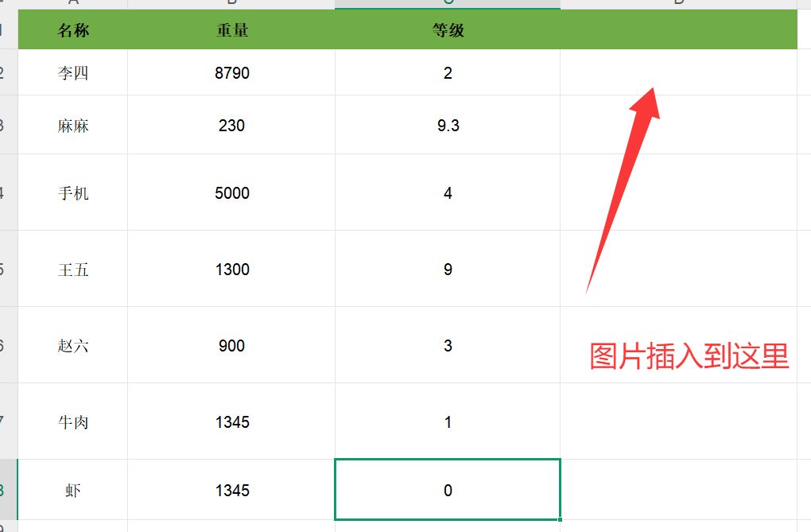Image resolution: width=811 pixels, height=532 pixels.
Task: Click the cell containing 赵六
Action: coord(73,345)
